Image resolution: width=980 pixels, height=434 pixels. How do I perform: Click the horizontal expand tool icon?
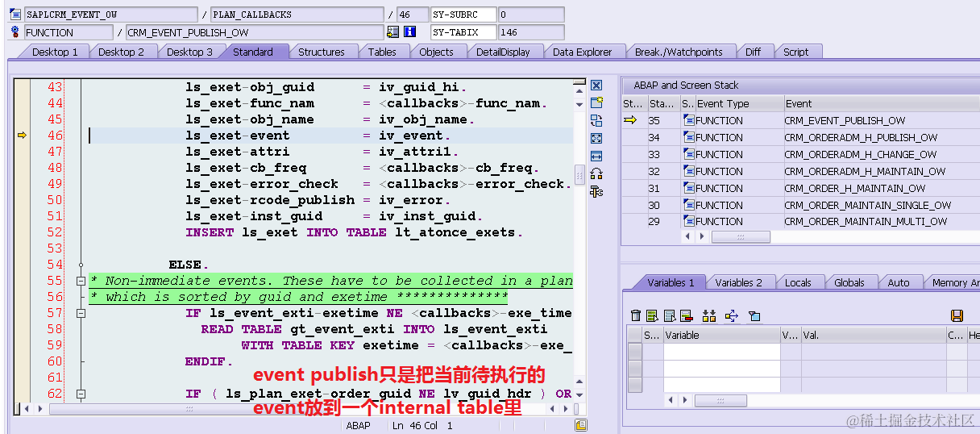pos(596,156)
